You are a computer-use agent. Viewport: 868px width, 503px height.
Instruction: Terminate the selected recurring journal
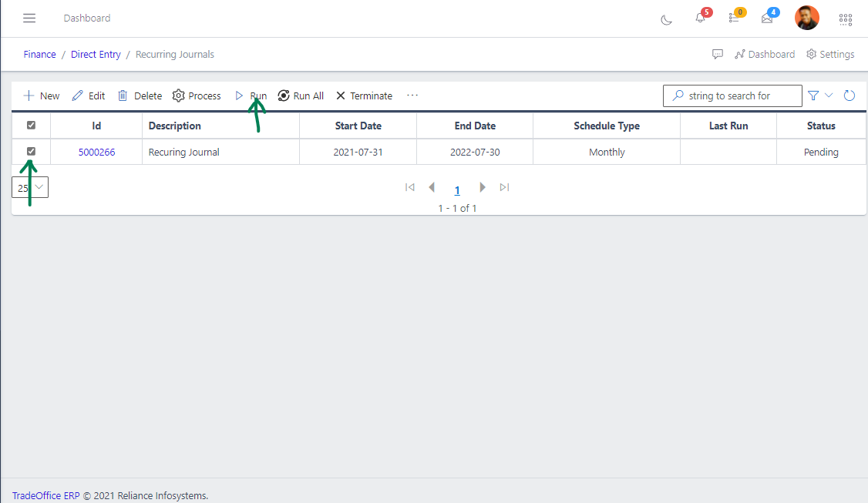tap(364, 96)
